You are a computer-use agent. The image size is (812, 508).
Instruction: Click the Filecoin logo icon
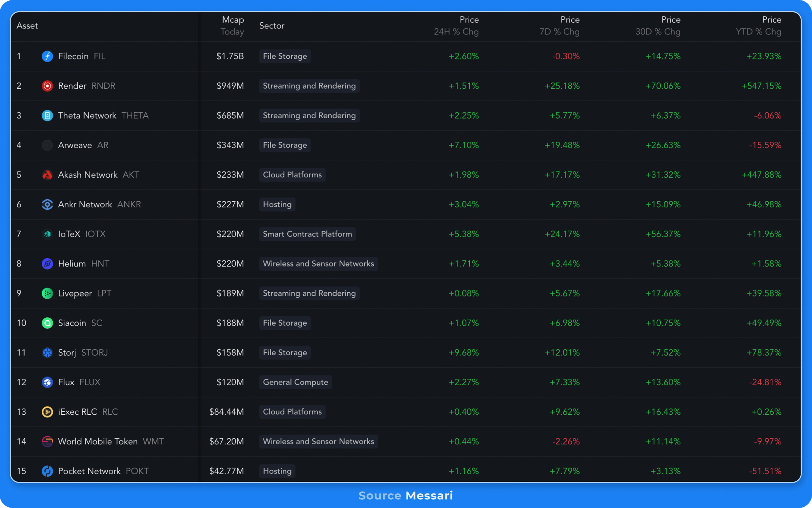[47, 56]
